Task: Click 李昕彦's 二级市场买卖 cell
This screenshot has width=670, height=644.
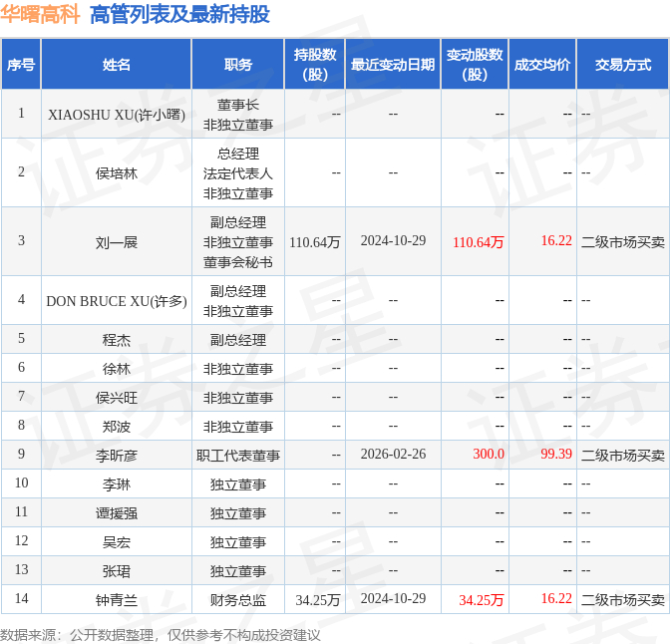Action: tap(622, 456)
